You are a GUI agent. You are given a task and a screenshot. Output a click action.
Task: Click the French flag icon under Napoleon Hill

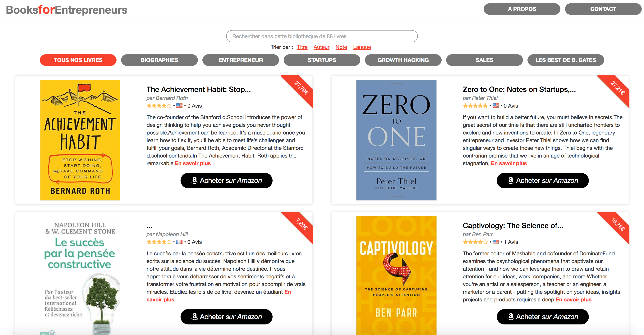tap(179, 242)
